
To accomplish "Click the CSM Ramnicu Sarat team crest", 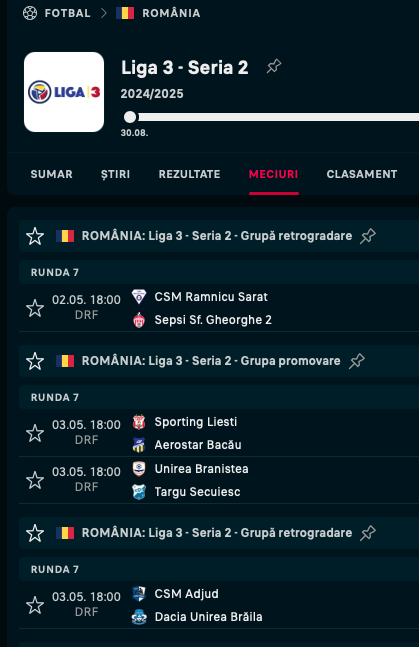I will pyautogui.click(x=139, y=297).
